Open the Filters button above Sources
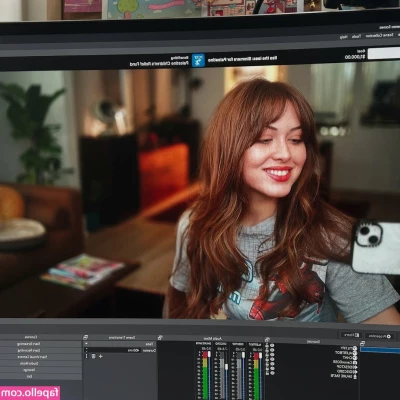This screenshot has height=400, width=400. pos(350,335)
